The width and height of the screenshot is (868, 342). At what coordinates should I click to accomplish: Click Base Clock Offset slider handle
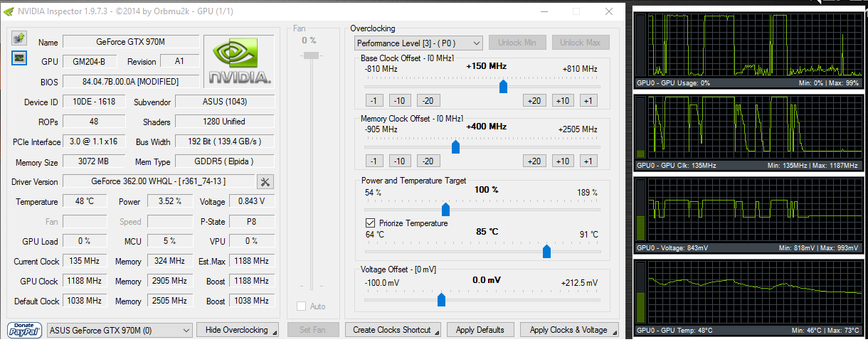tap(504, 87)
